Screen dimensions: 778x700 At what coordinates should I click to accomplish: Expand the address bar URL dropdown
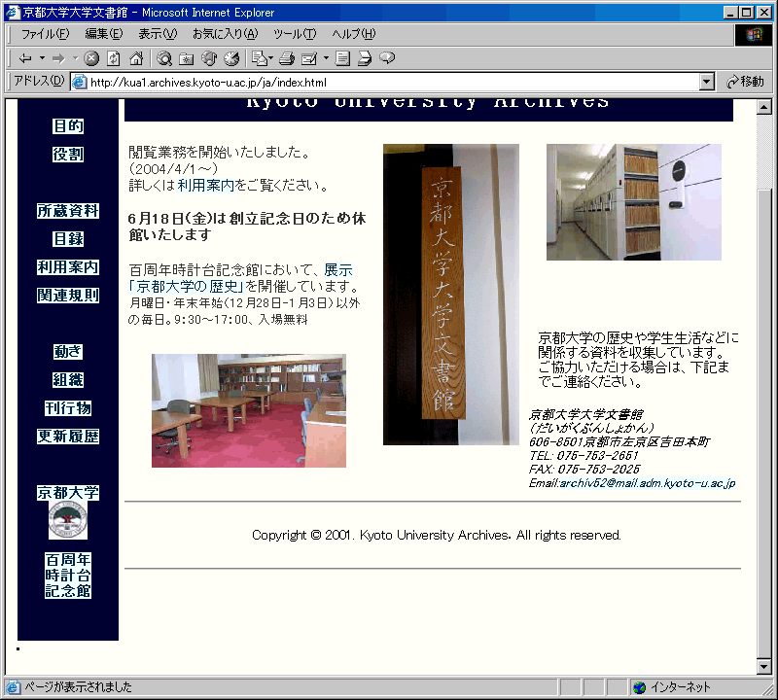point(707,82)
